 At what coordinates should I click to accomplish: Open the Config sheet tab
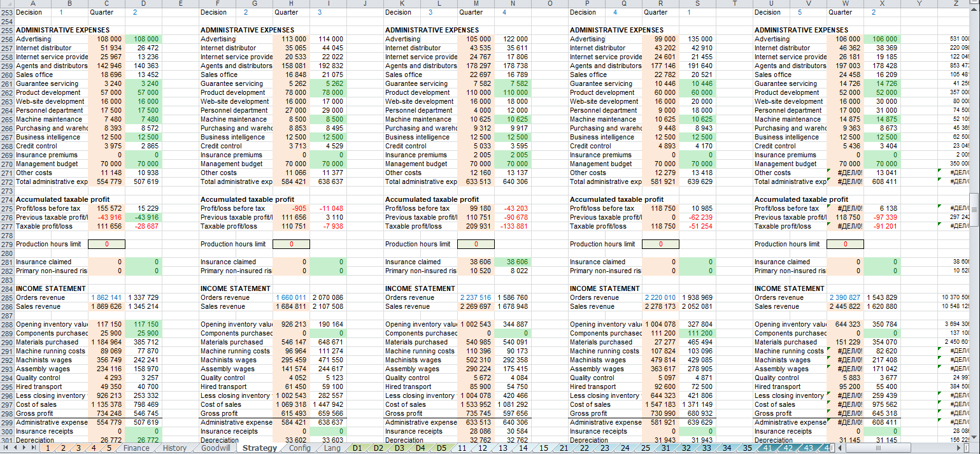pos(299,448)
